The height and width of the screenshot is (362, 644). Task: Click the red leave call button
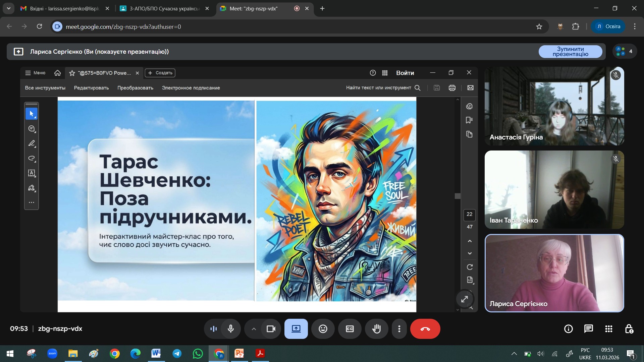click(425, 329)
